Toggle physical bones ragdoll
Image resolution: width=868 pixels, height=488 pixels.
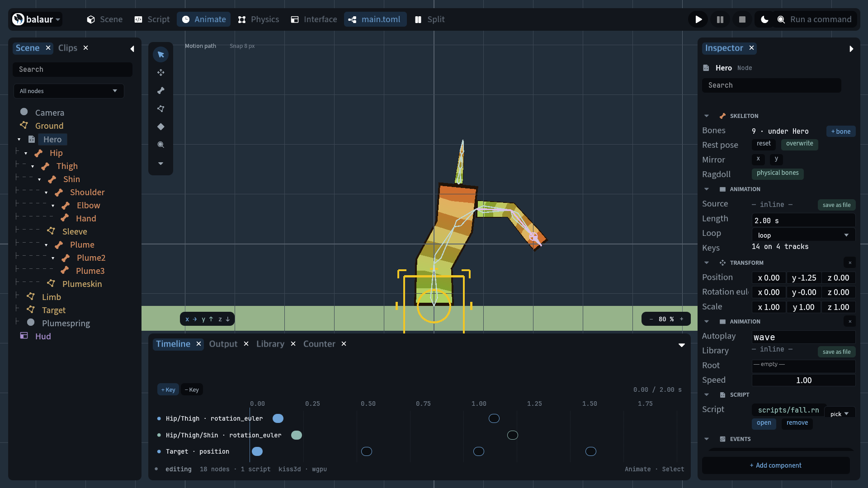[778, 173]
